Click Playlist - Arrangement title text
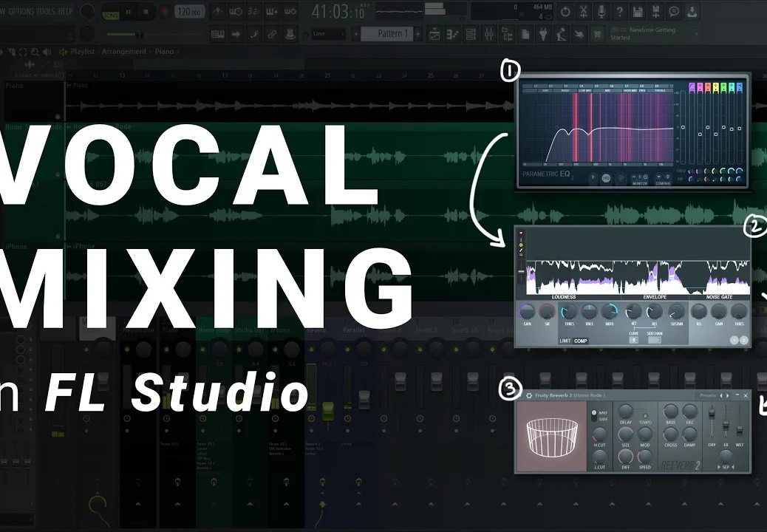The image size is (767, 532). pyautogui.click(x=109, y=51)
